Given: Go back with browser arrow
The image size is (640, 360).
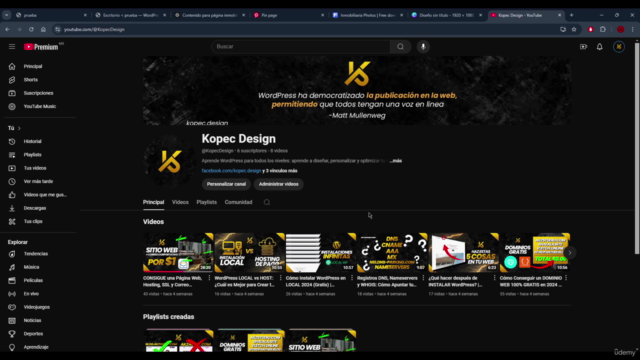Looking at the screenshot, I should click(7, 29).
